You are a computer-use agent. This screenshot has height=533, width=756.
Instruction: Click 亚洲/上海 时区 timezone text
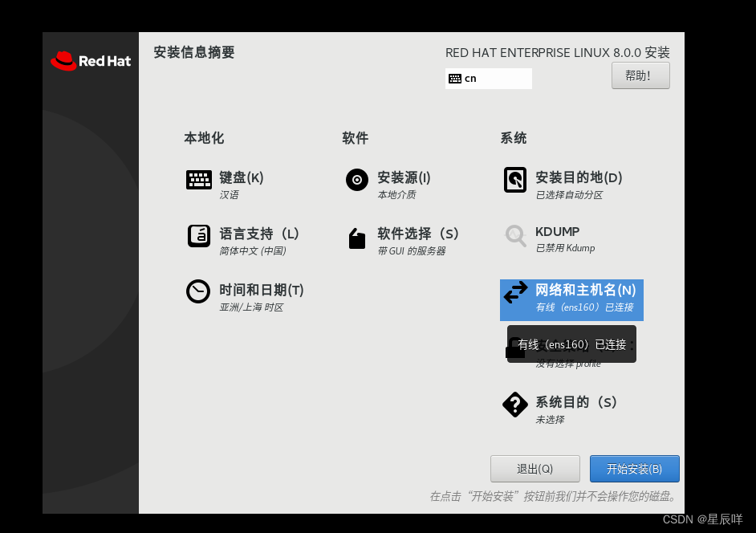point(251,307)
